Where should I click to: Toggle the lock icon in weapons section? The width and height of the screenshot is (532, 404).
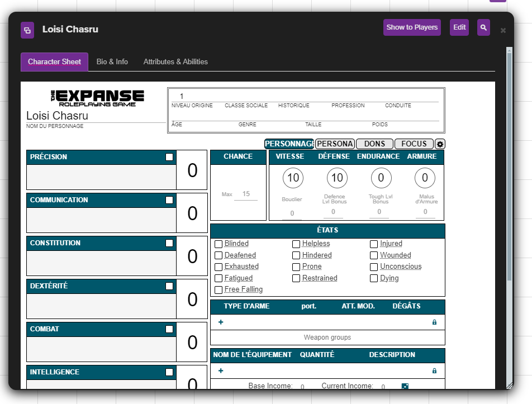(434, 322)
